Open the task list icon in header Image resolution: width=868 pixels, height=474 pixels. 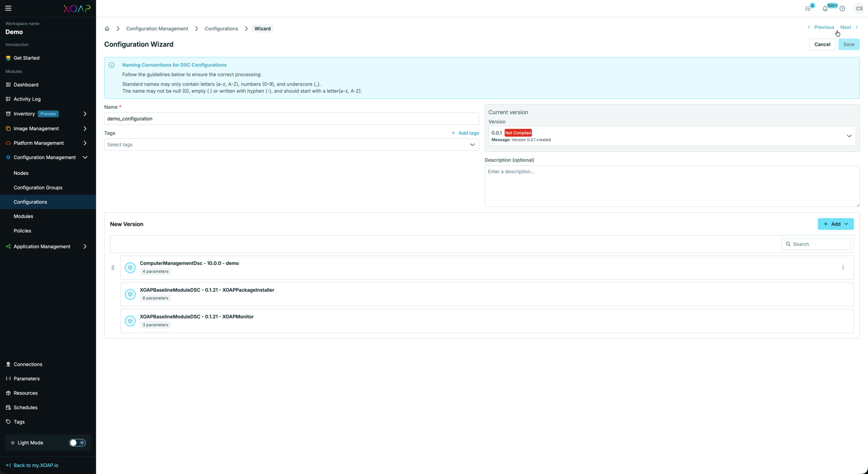click(808, 9)
